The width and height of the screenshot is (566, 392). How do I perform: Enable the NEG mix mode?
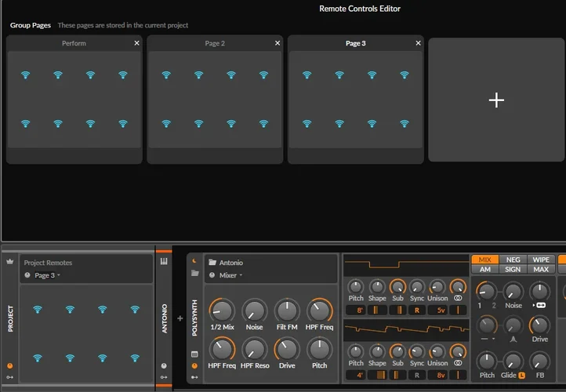click(513, 260)
